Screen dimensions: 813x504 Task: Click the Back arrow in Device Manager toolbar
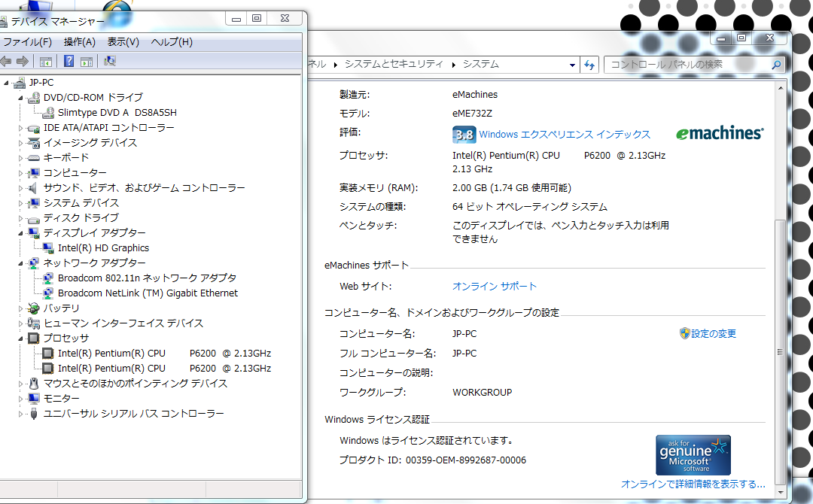coord(5,61)
